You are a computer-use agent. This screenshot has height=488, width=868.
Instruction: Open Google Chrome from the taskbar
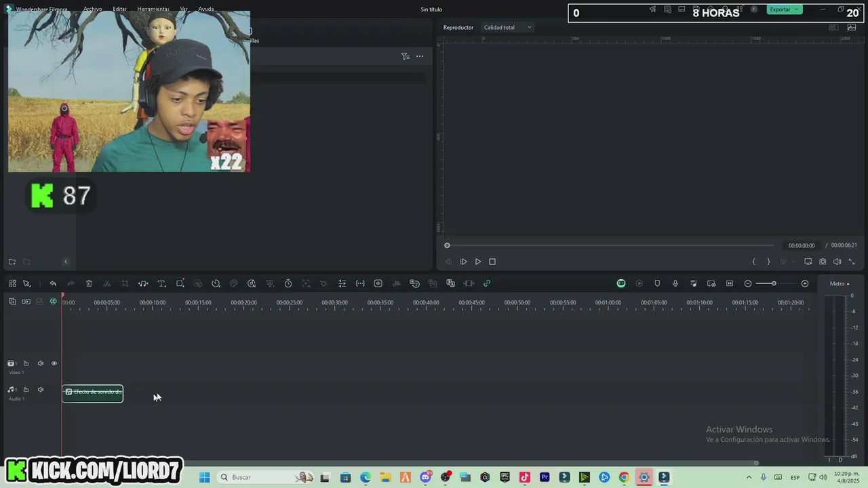[x=624, y=477]
